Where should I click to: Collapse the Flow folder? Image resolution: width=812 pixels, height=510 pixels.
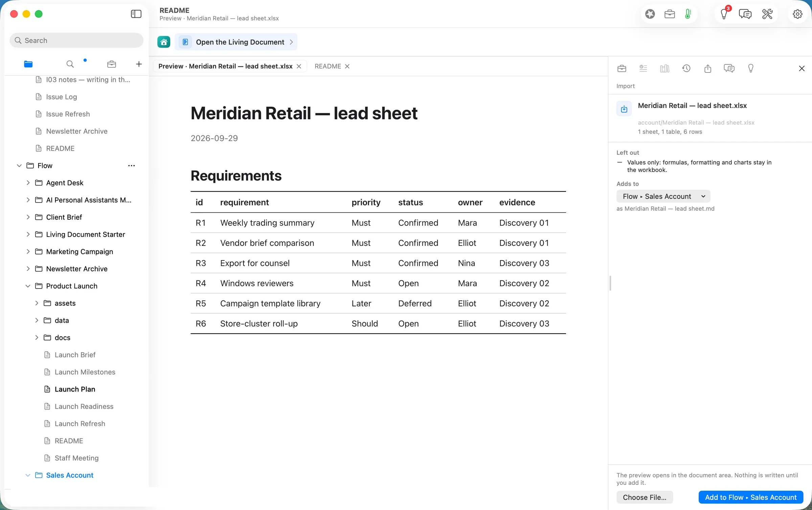click(x=19, y=166)
